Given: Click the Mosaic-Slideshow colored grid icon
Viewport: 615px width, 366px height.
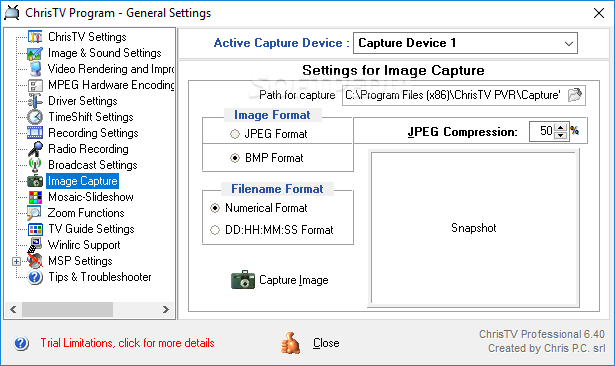Looking at the screenshot, I should (x=35, y=197).
